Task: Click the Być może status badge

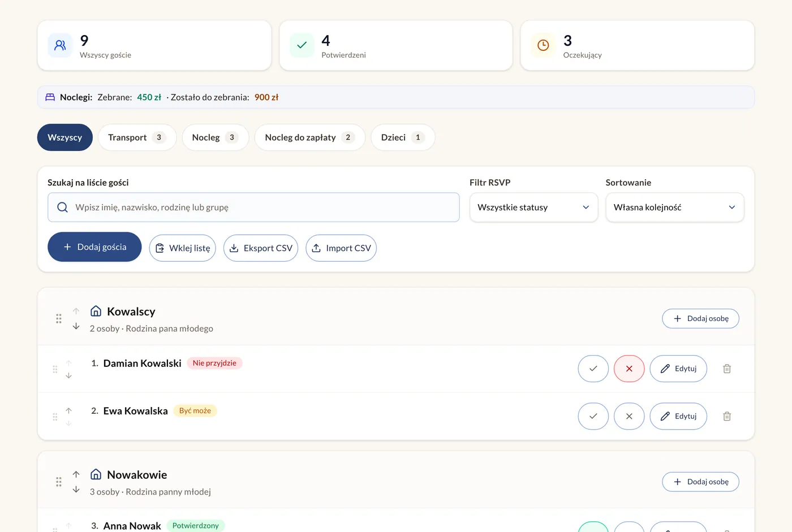Action: click(x=195, y=410)
